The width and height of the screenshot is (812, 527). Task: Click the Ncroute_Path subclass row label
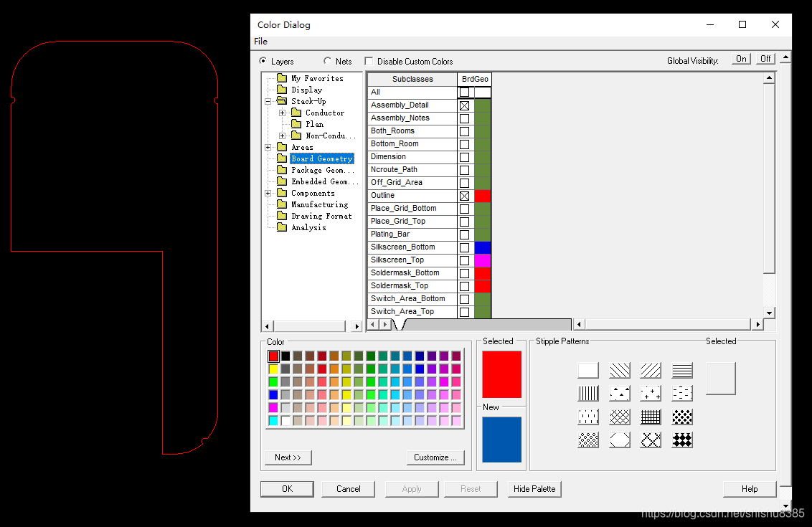[412, 170]
